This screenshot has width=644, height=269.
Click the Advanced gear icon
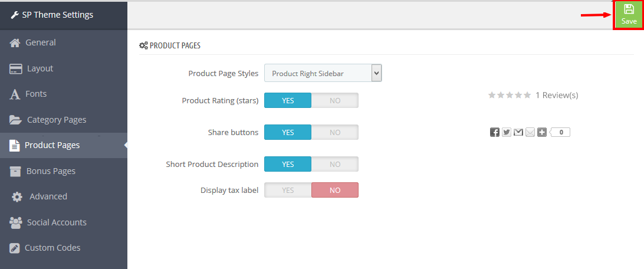17,196
